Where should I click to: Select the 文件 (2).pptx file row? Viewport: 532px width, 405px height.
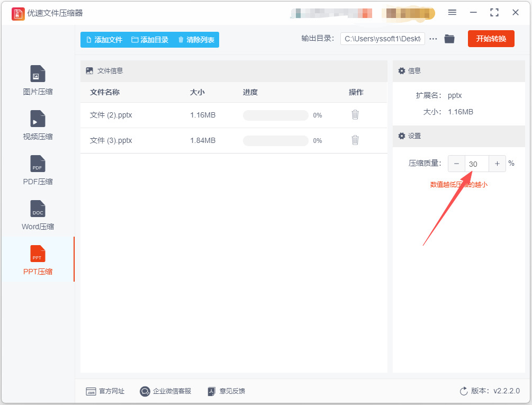click(234, 115)
